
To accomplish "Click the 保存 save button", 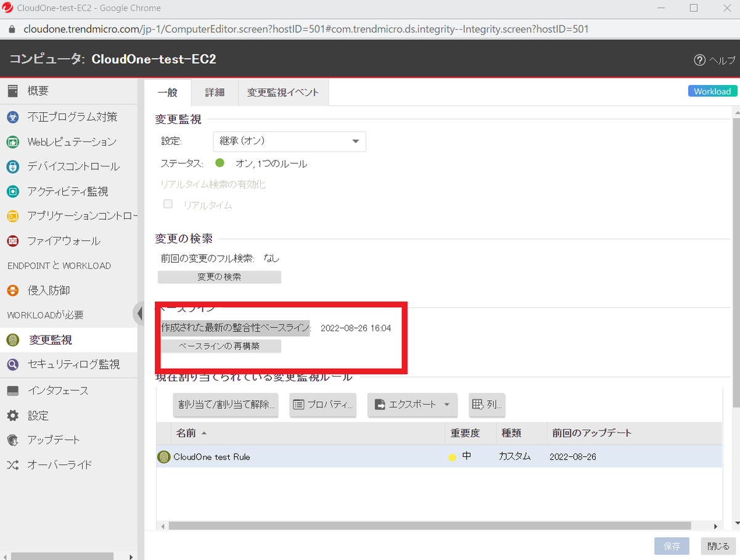I will (672, 546).
